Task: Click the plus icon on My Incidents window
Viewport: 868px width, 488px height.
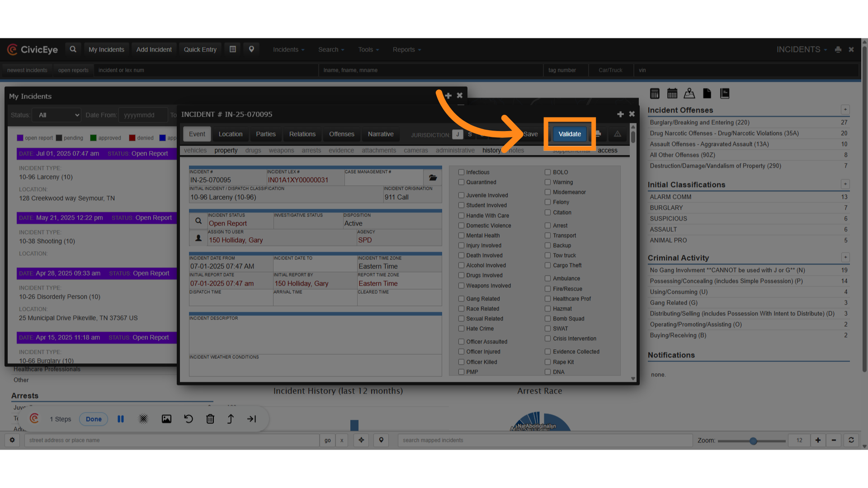Action: 448,96
